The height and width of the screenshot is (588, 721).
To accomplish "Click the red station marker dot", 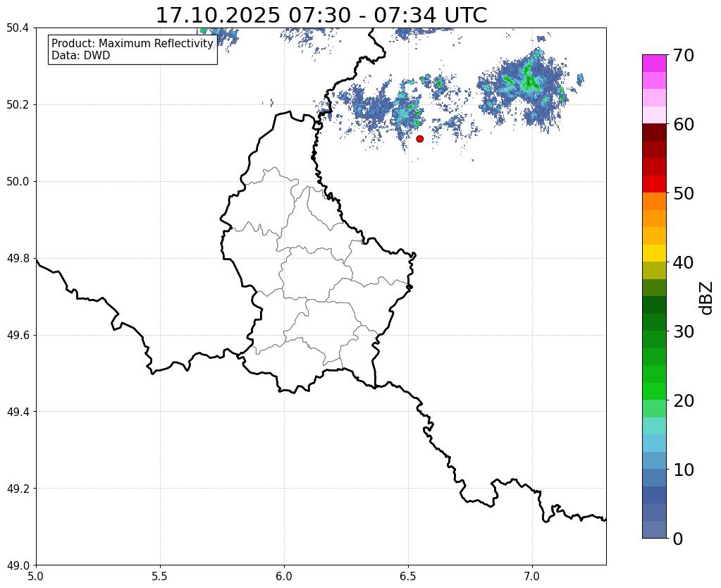I will (x=420, y=138).
